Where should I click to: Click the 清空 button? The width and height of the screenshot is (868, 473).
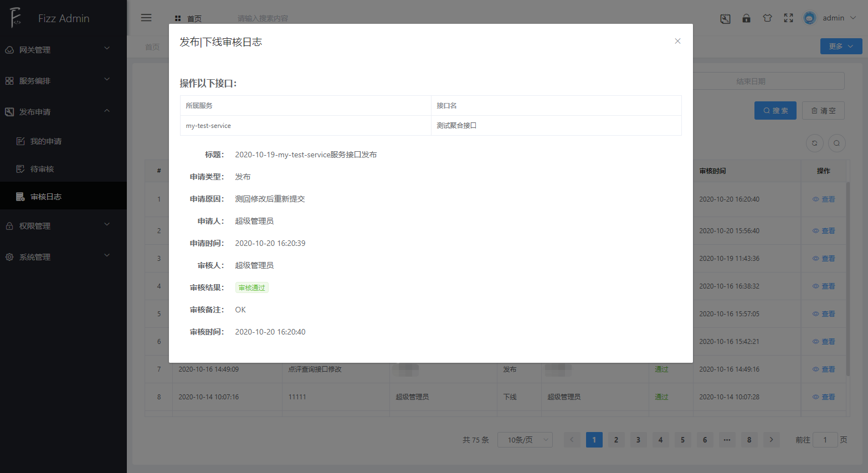pyautogui.click(x=823, y=111)
